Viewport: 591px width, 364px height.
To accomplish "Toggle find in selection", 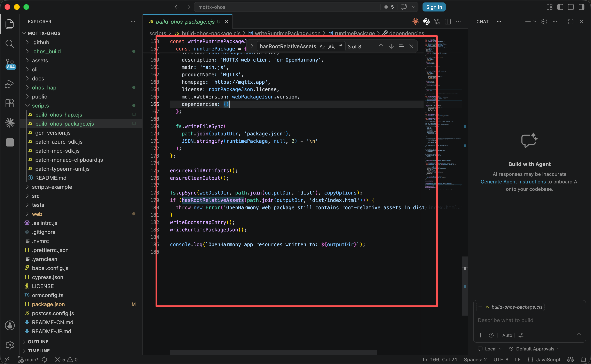I will [x=401, y=46].
